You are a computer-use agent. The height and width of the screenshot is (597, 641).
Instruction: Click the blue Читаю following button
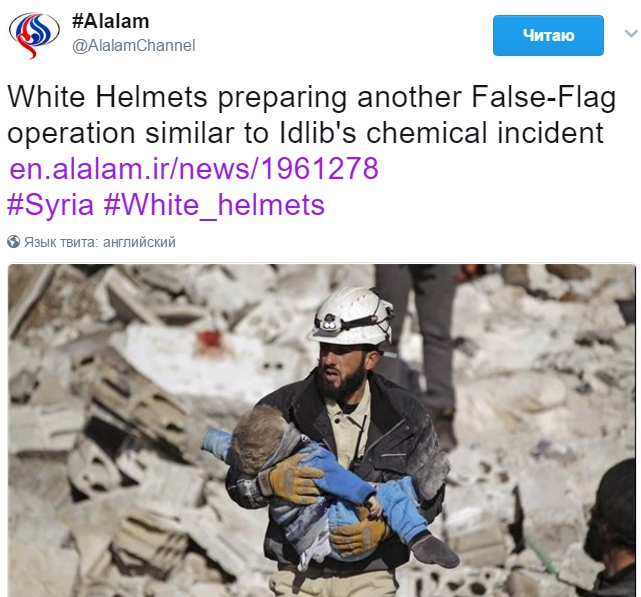click(548, 35)
